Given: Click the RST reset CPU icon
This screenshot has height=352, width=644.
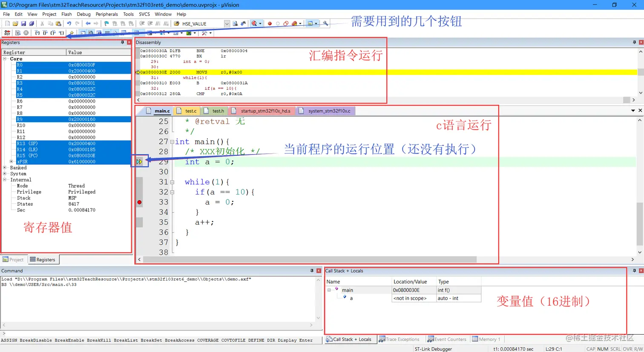Looking at the screenshot, I should click(7, 33).
